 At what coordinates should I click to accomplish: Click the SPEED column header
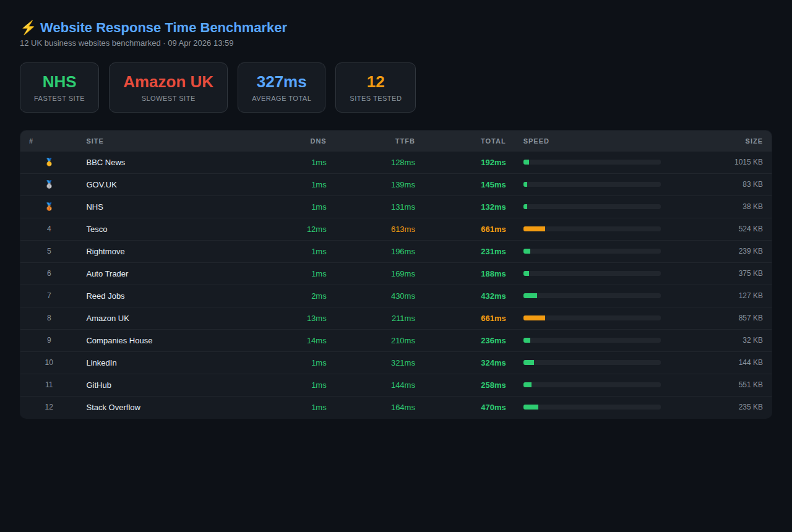click(536, 141)
